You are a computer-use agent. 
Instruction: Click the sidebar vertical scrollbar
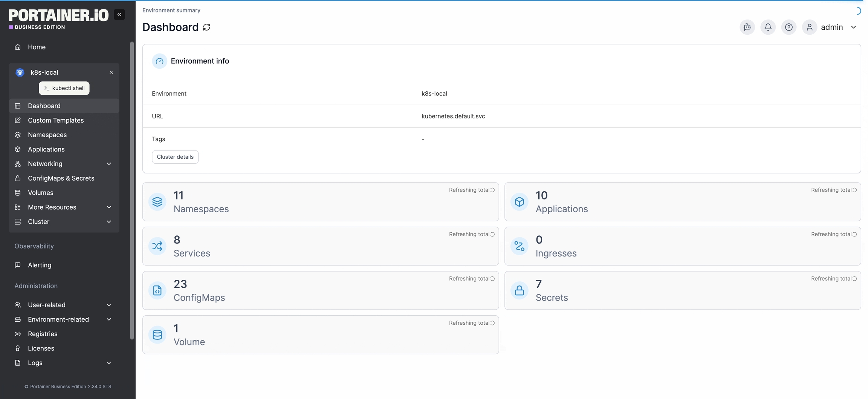click(x=132, y=189)
